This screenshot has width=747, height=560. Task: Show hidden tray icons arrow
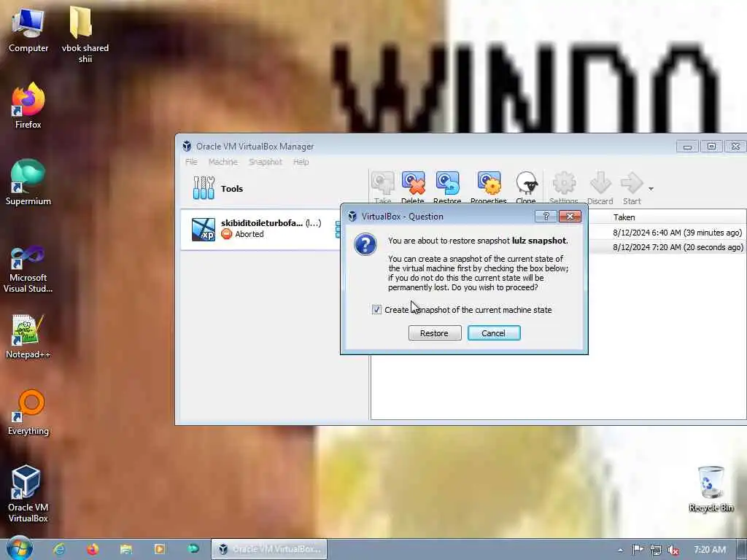pyautogui.click(x=620, y=550)
